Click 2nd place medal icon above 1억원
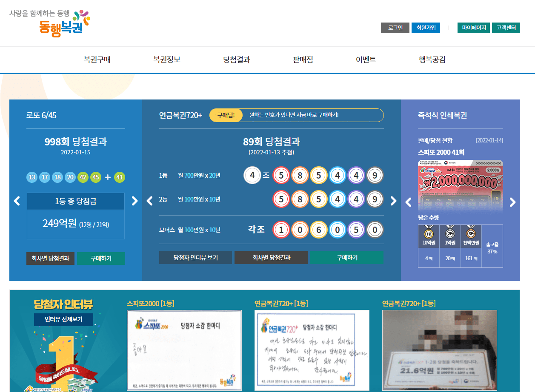This screenshot has width=535, height=392. [450, 232]
